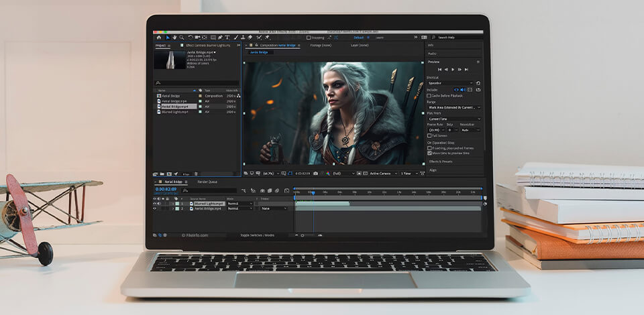Enable Cache Before Playback checkbox
The height and width of the screenshot is (315, 644).
coord(429,96)
